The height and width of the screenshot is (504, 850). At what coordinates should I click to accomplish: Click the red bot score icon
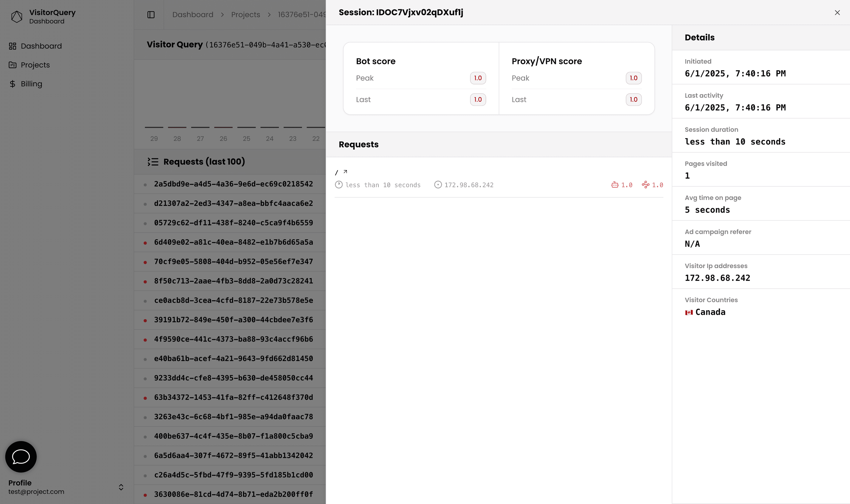coord(615,185)
